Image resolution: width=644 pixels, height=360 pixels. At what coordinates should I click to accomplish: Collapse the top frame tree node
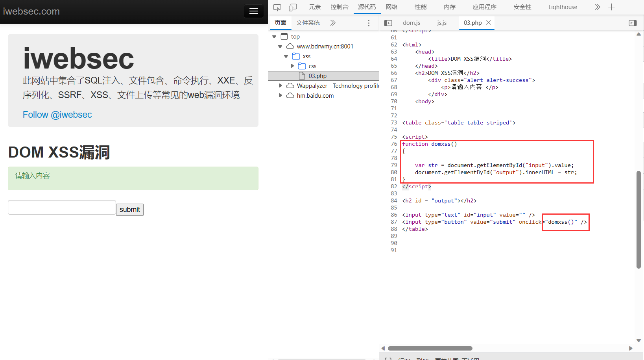274,37
